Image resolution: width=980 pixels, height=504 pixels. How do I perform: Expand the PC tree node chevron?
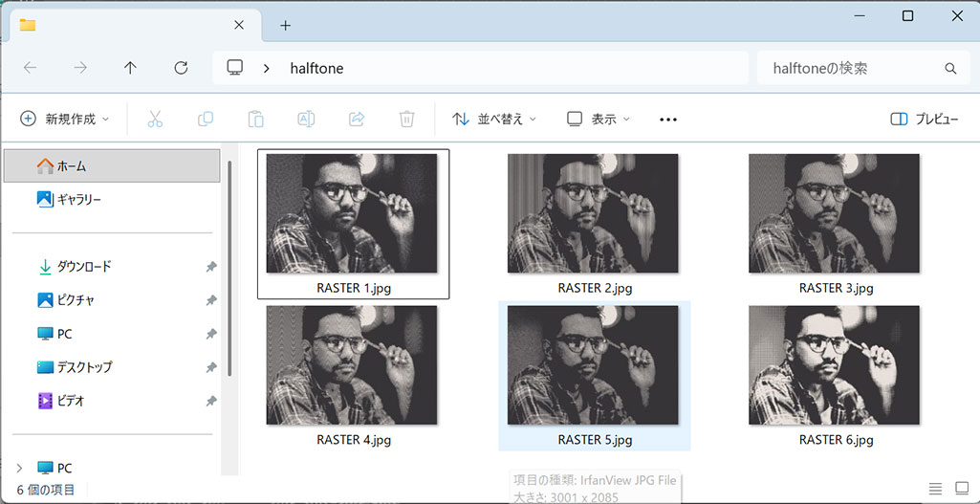click(x=19, y=468)
